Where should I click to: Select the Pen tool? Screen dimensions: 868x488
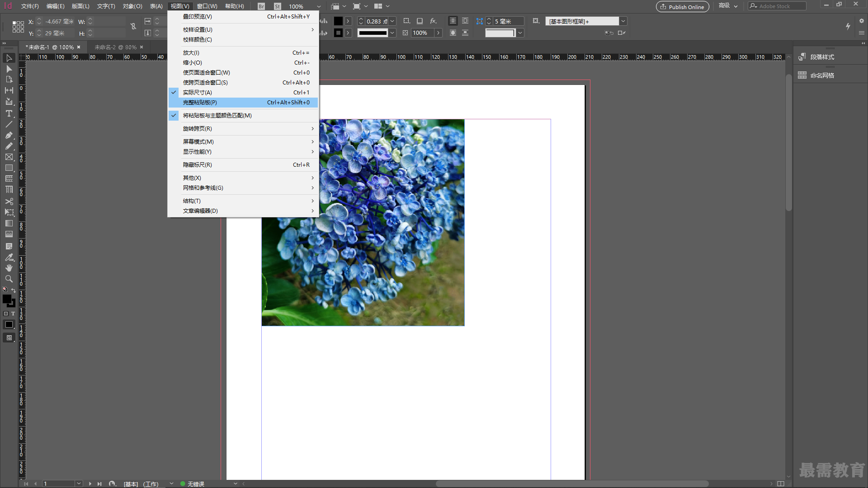click(x=9, y=135)
